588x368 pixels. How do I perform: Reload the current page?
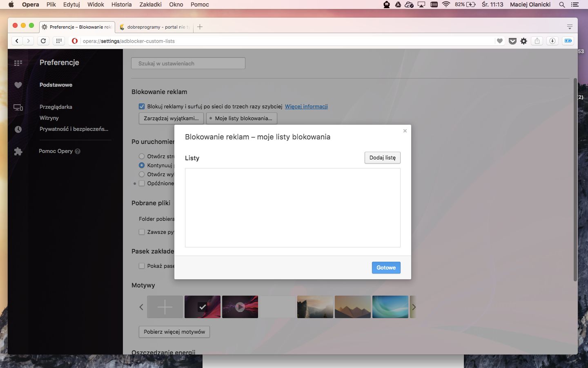point(43,41)
